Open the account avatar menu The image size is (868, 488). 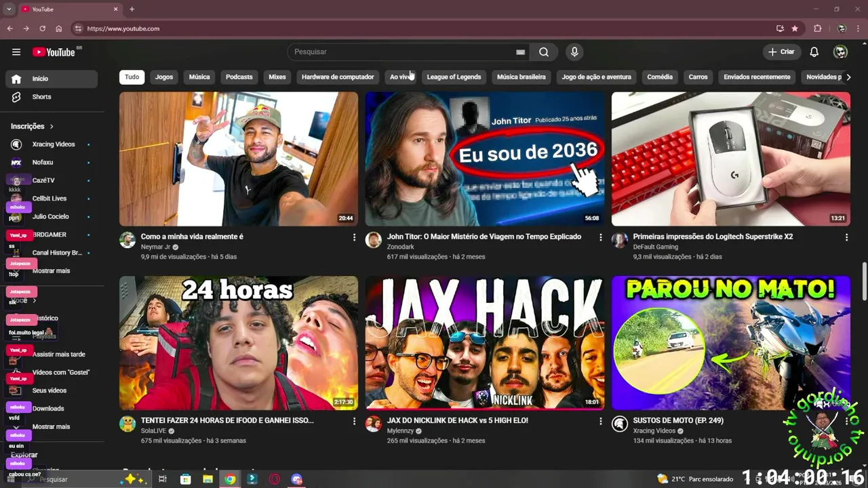[x=840, y=52]
